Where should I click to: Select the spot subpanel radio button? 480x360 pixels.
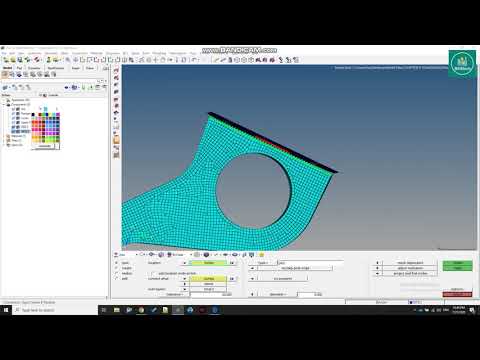click(116, 263)
